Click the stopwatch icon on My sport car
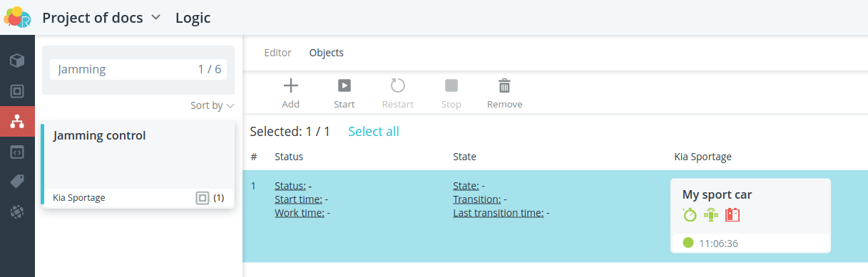This screenshot has height=277, width=868. [690, 214]
